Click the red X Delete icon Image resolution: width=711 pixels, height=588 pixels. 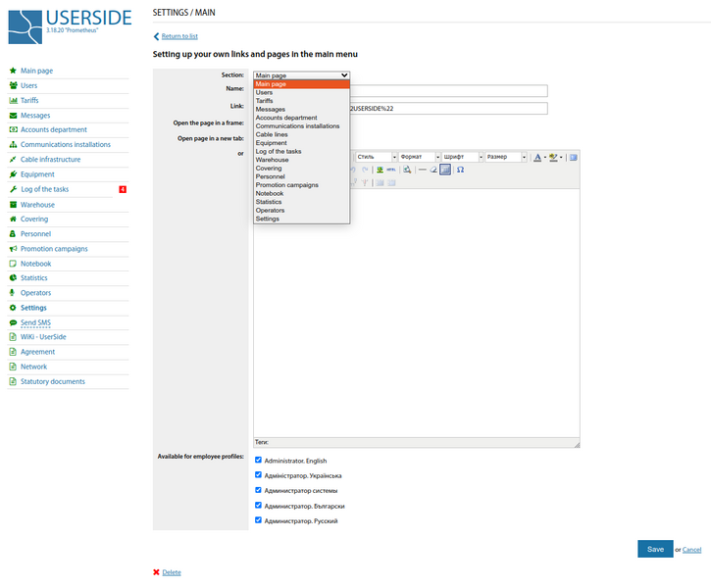point(156,572)
